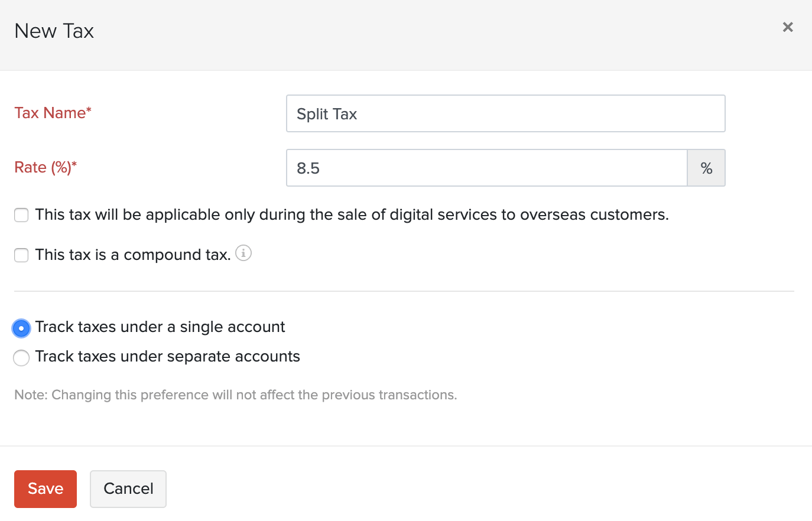The height and width of the screenshot is (521, 812).
Task: Click the 'This tax is a compound tax' label
Action: 132,255
